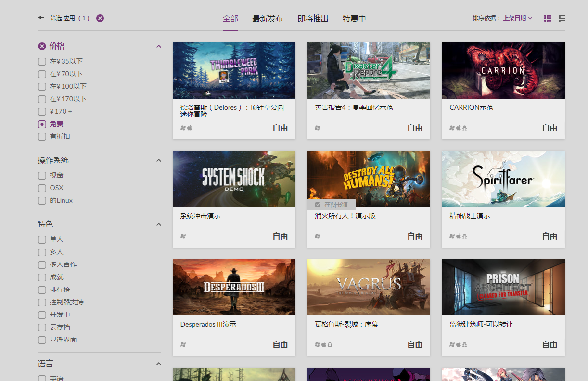Image resolution: width=588 pixels, height=381 pixels.
Task: Click the Linux icon on 监狱建筑师 card
Action: click(465, 345)
